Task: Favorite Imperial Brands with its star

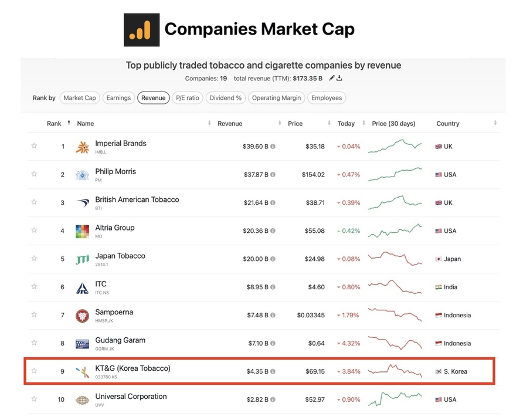Action: coord(34,145)
